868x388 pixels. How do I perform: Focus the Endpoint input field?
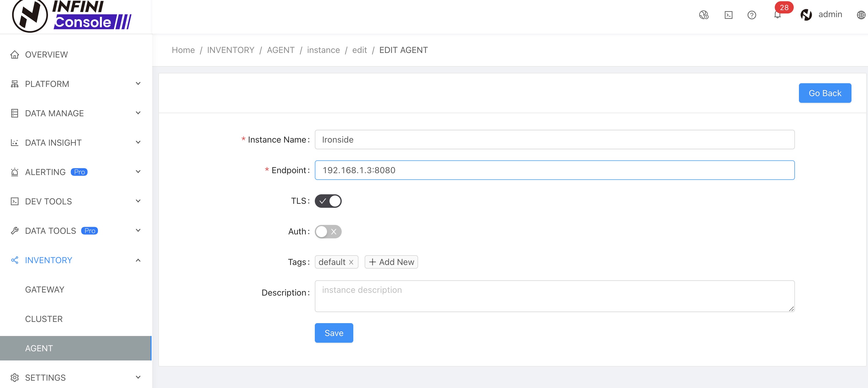point(554,170)
